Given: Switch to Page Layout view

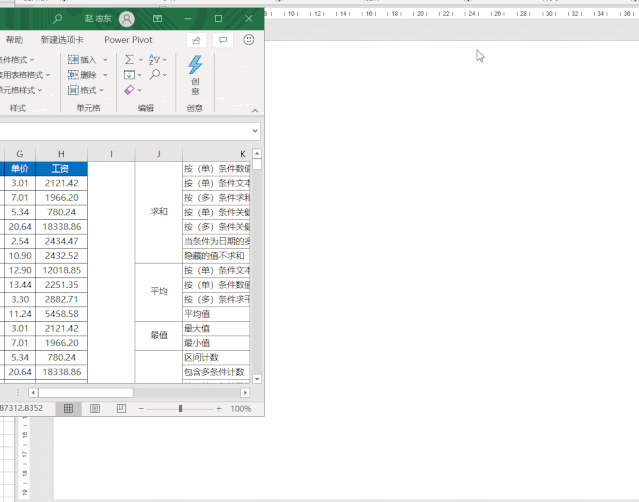Looking at the screenshot, I should [95, 409].
